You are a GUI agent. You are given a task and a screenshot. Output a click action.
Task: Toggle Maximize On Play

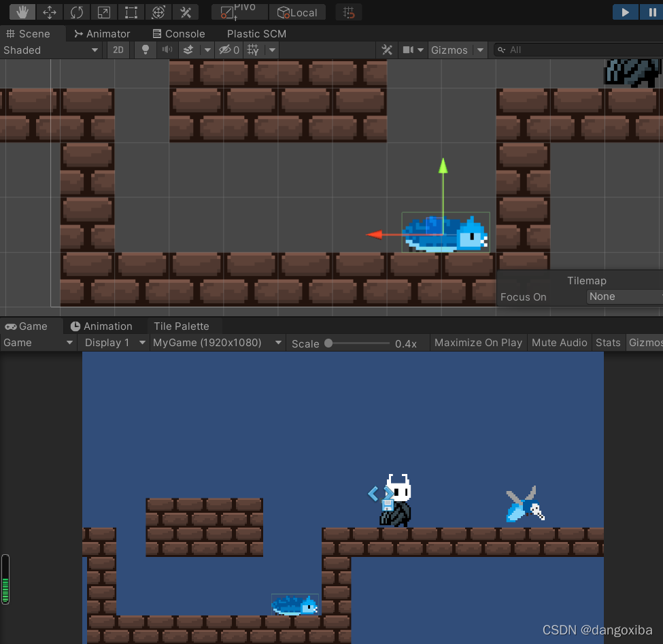[x=478, y=343]
